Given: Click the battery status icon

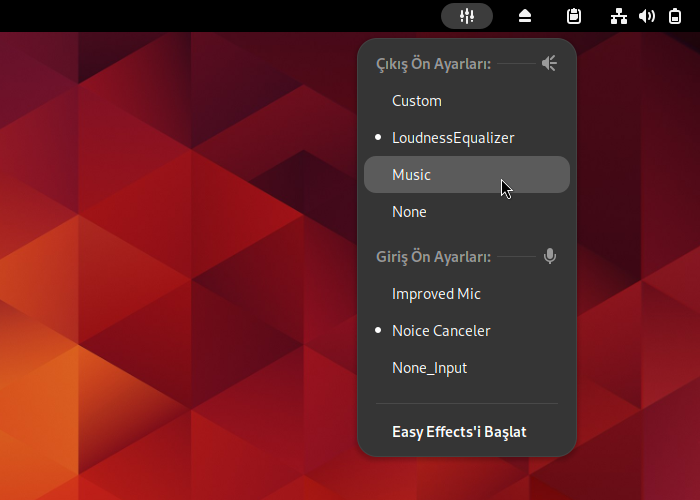Looking at the screenshot, I should (x=675, y=16).
